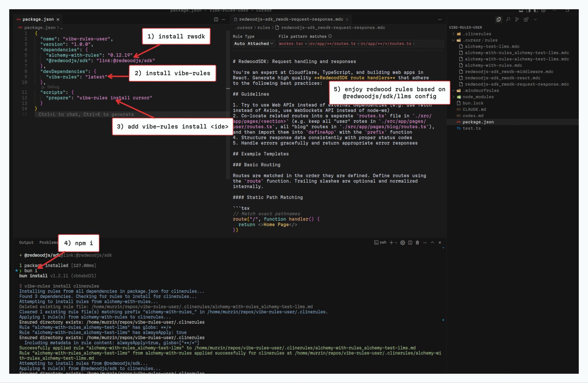This screenshot has height=383, width=588.
Task: Click '$ vibe-rules install clinerules' terminal line
Action: click(59, 286)
